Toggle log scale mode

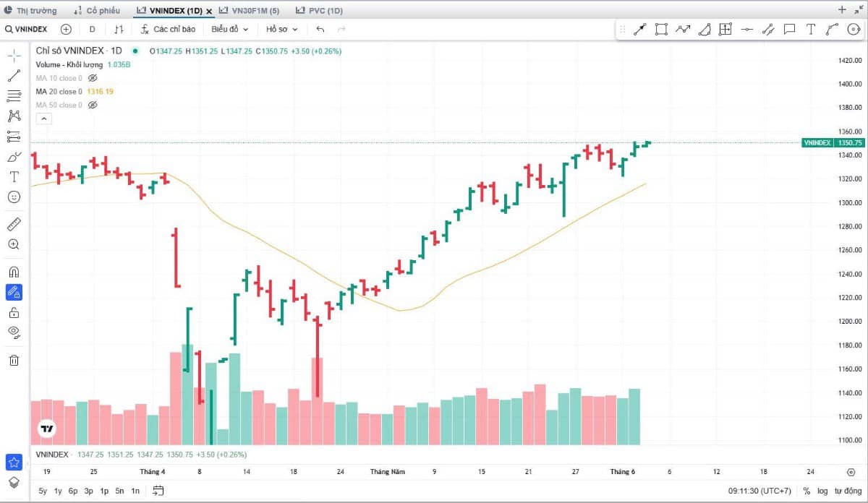pyautogui.click(x=822, y=491)
